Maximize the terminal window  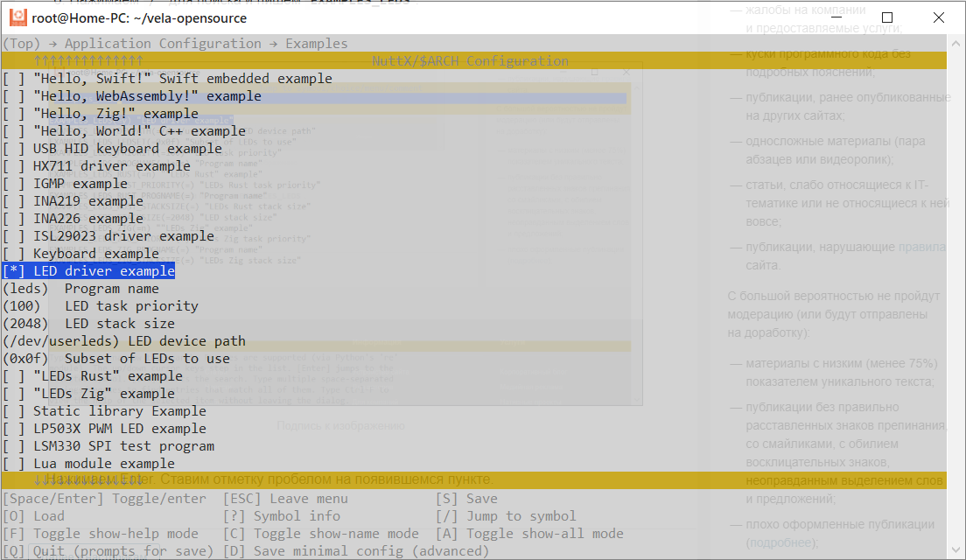click(887, 17)
